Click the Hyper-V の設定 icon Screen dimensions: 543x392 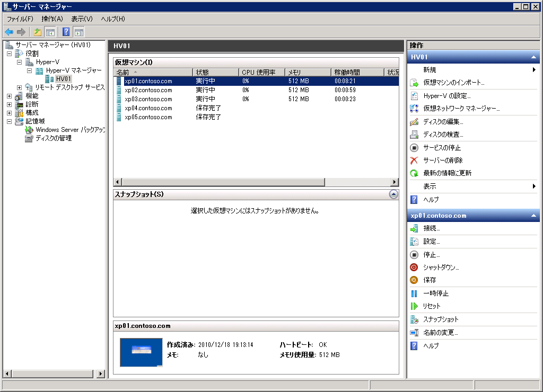(x=414, y=96)
